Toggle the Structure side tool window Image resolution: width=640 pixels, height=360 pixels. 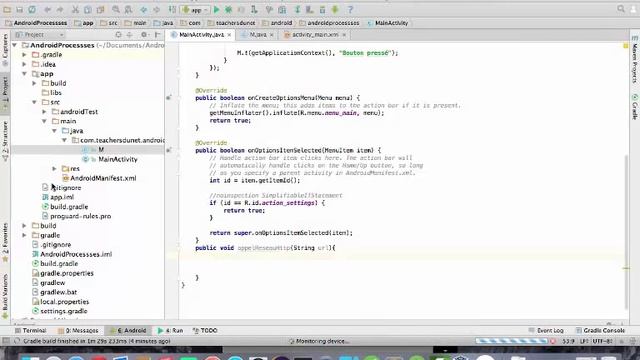(5, 141)
